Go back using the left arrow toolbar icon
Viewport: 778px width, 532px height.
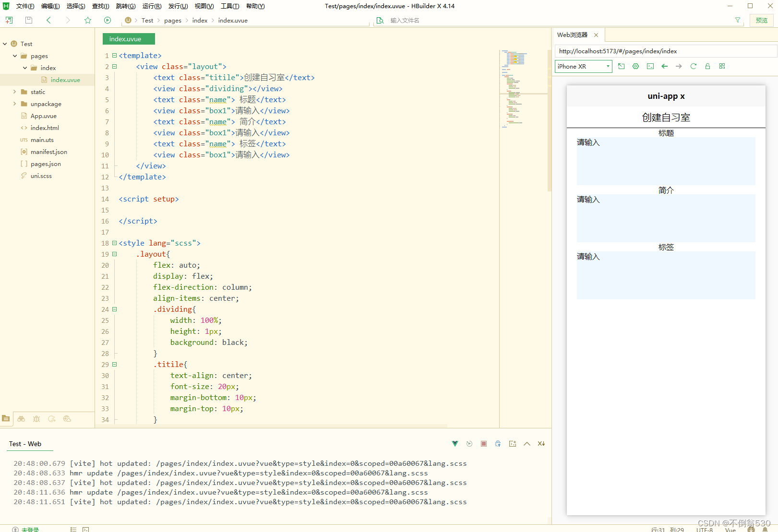(48, 20)
